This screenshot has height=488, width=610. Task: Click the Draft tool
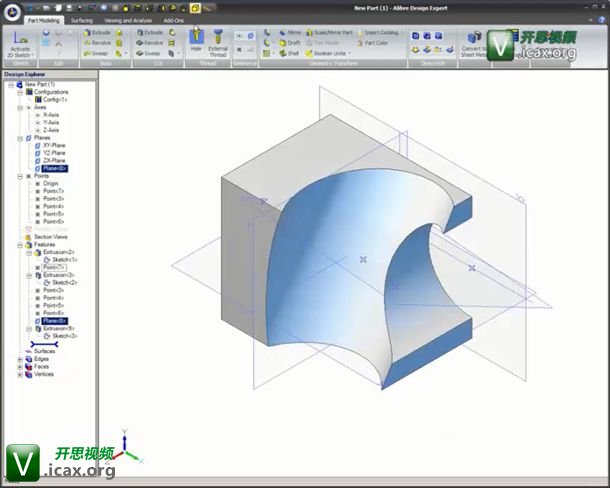click(x=290, y=43)
